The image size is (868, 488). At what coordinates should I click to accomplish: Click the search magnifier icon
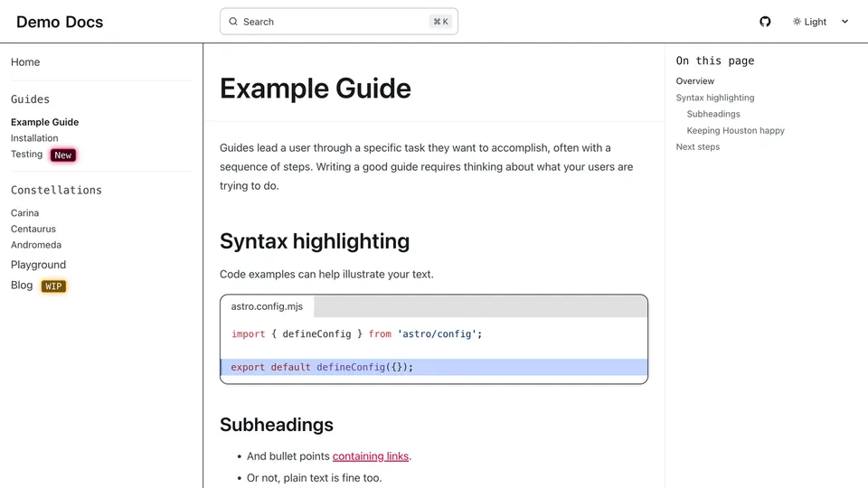click(x=233, y=22)
